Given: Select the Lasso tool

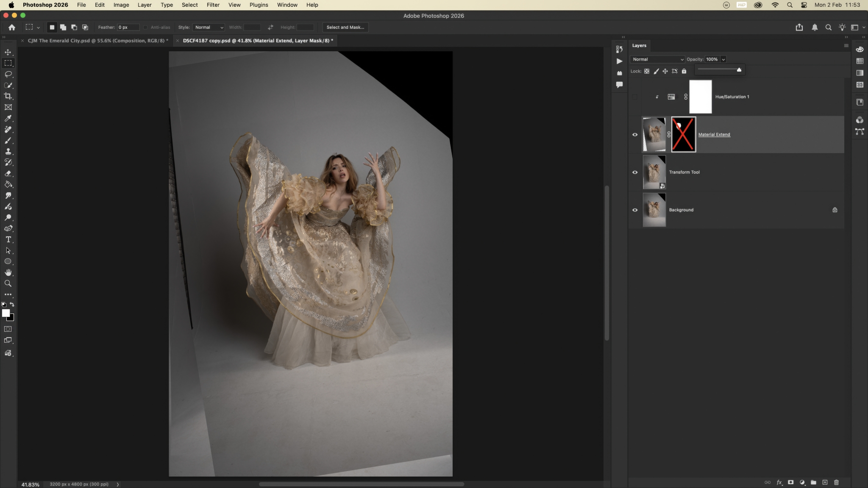Looking at the screenshot, I should tap(8, 74).
